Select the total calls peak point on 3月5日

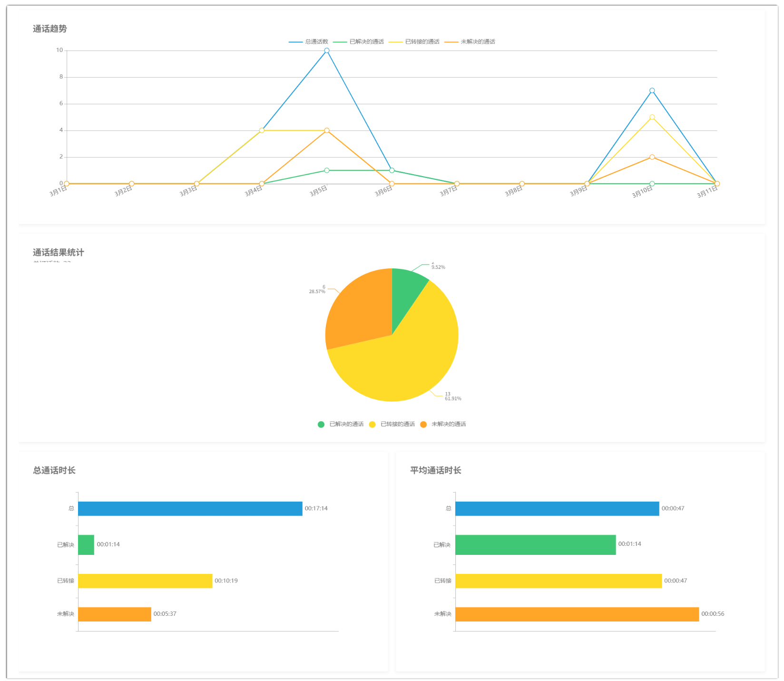[327, 50]
